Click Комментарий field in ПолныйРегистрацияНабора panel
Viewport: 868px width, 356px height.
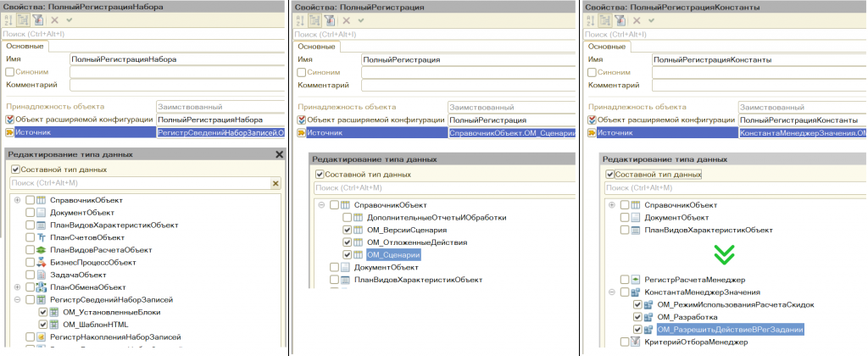coord(178,85)
